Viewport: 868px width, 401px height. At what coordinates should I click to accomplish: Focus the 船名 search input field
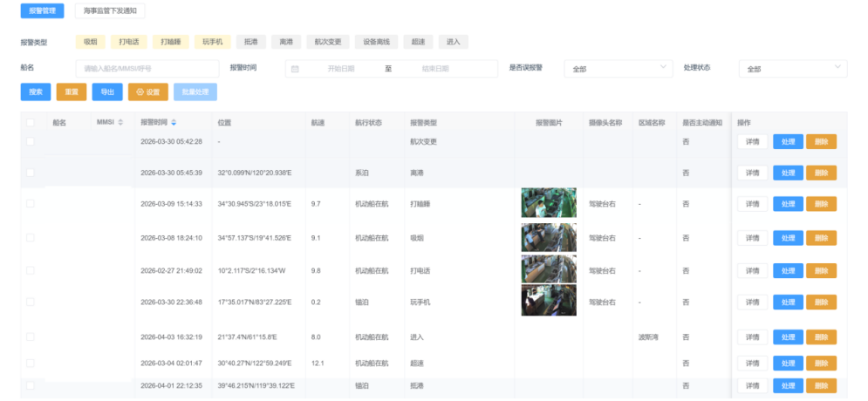coord(147,69)
